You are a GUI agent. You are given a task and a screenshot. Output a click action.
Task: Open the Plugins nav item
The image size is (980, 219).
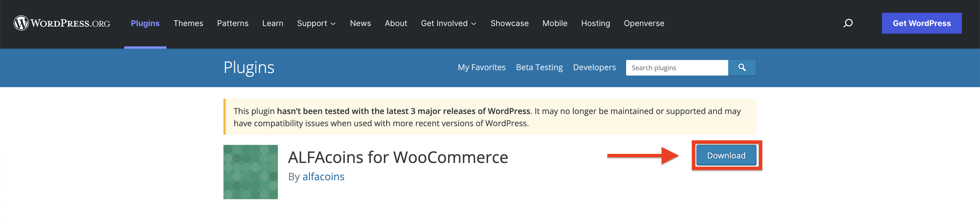(x=145, y=23)
